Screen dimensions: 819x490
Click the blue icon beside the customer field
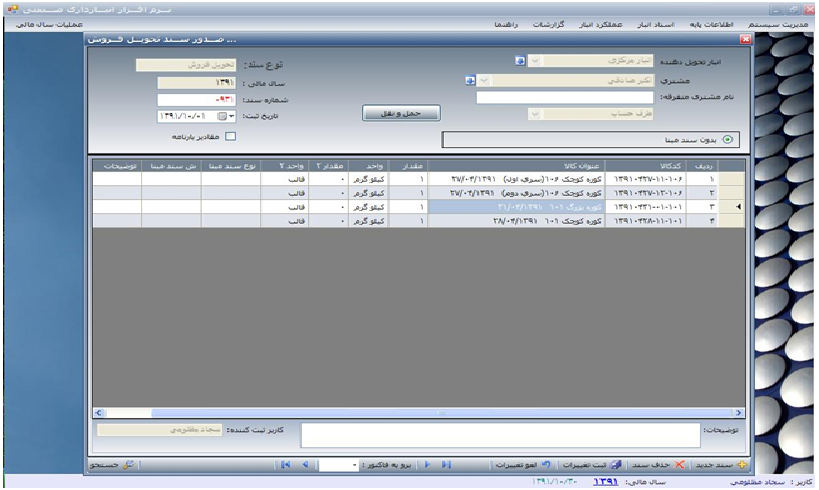pos(470,80)
